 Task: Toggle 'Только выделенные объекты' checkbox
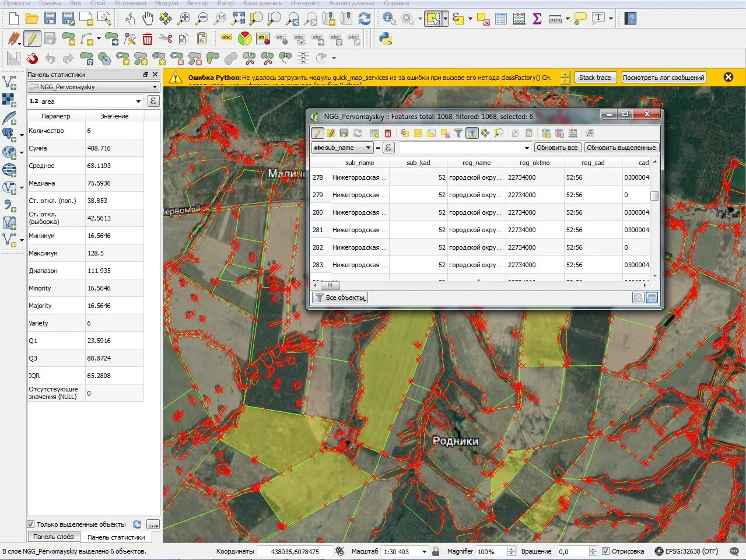(31, 524)
